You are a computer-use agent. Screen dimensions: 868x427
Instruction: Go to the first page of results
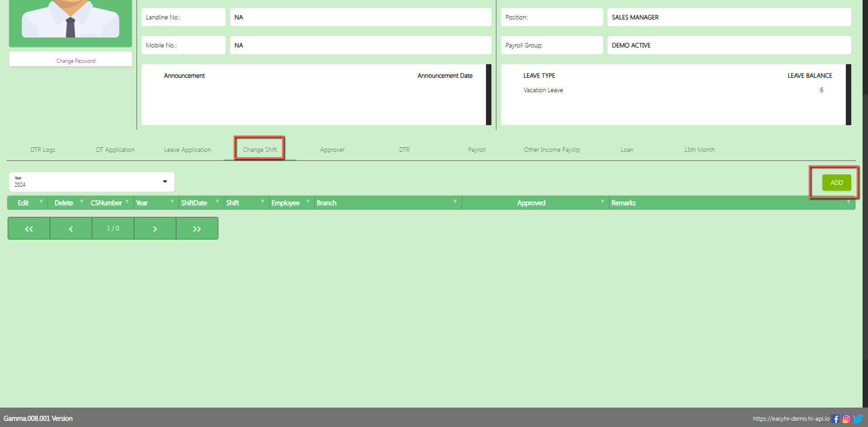click(29, 229)
